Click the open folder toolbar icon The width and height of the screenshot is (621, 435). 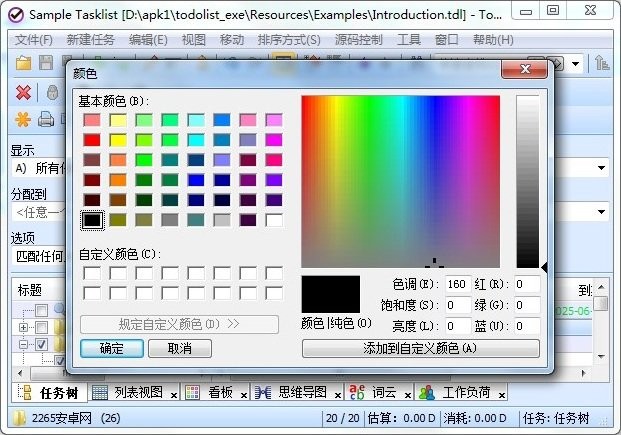pos(24,64)
